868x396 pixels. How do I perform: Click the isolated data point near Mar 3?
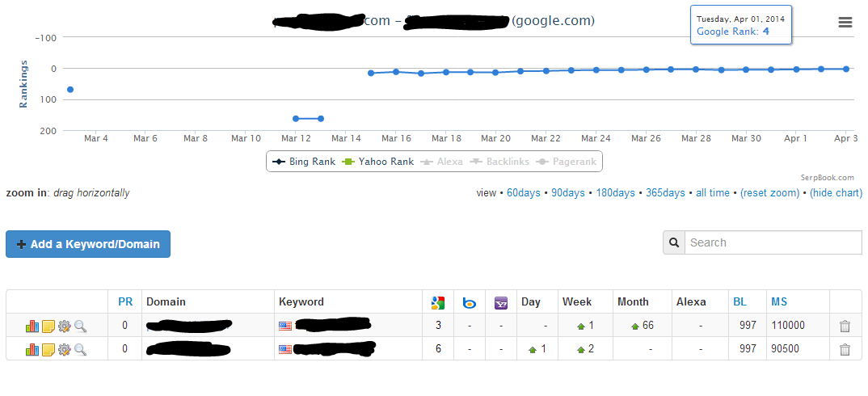click(x=70, y=90)
